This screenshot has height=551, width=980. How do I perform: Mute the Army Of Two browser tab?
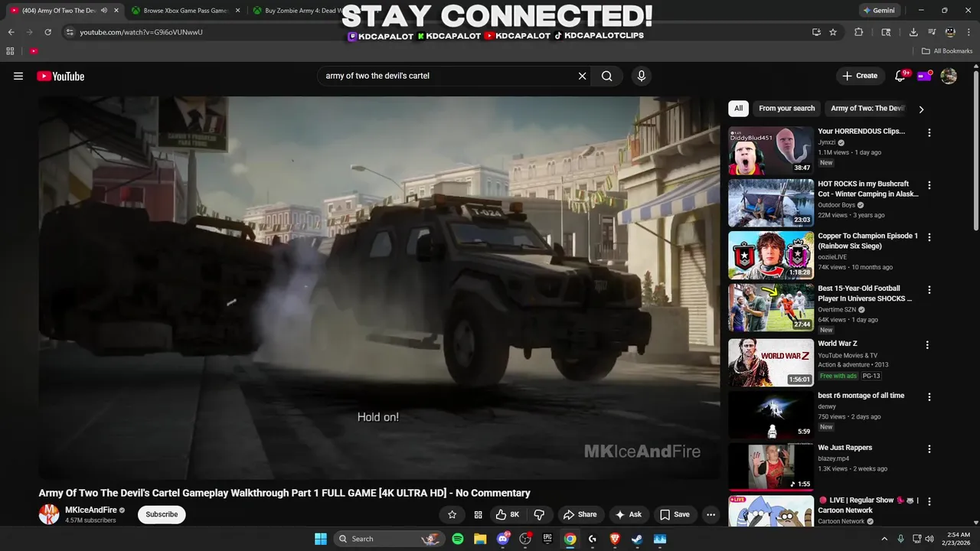pos(103,11)
